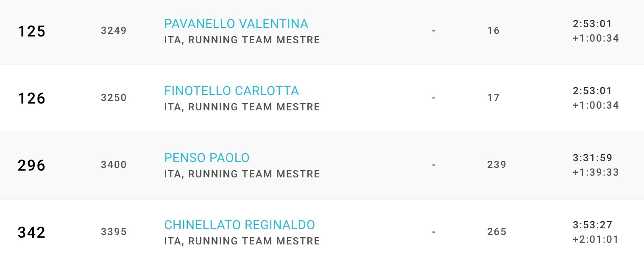Screen dimensions: 644x261
Task: Select bib number 3395
Action: point(114,232)
